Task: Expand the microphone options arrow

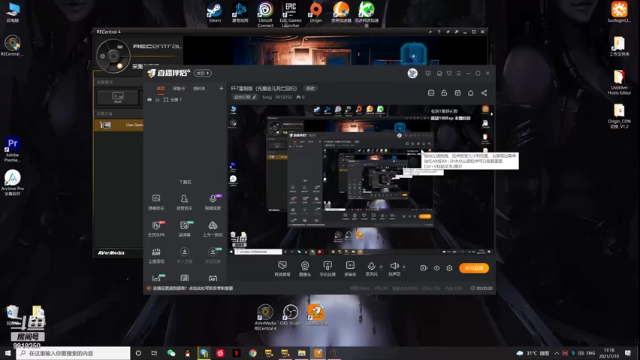Action: click(381, 267)
